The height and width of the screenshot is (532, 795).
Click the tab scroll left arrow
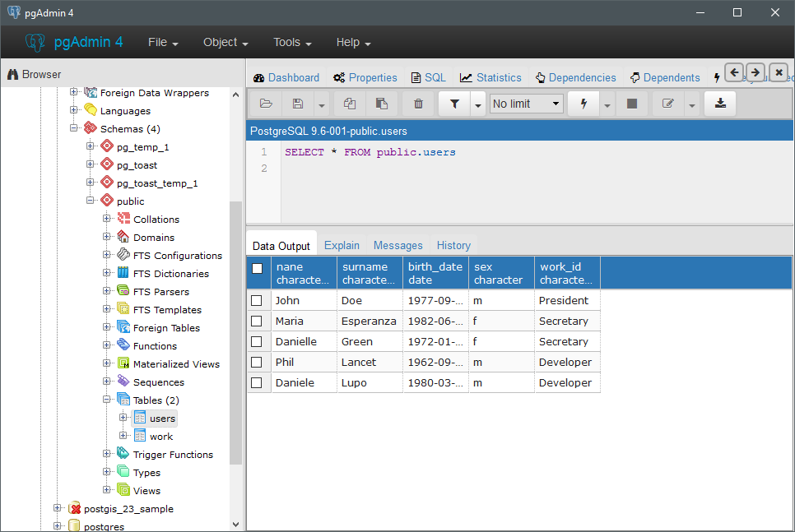coord(734,72)
